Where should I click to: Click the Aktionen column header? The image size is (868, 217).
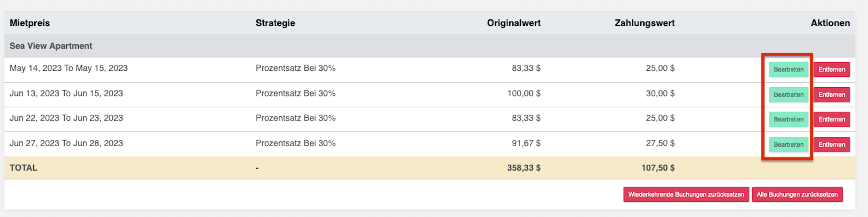pyautogui.click(x=830, y=23)
